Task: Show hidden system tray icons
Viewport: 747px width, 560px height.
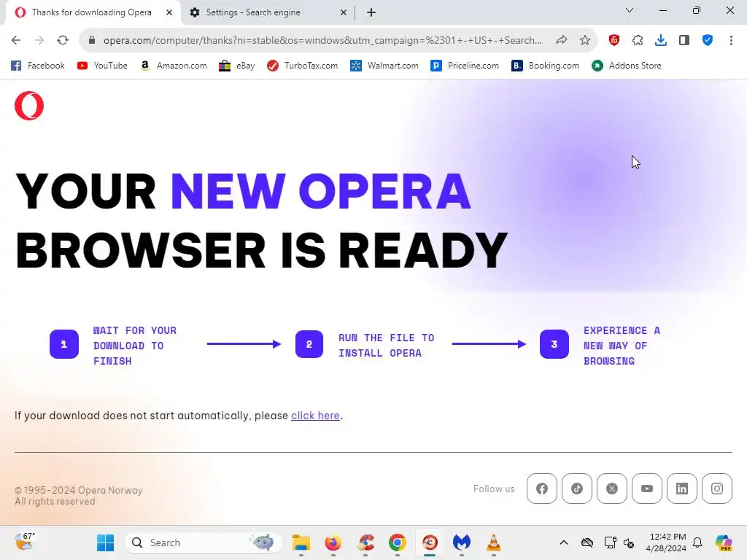Action: coord(564,542)
